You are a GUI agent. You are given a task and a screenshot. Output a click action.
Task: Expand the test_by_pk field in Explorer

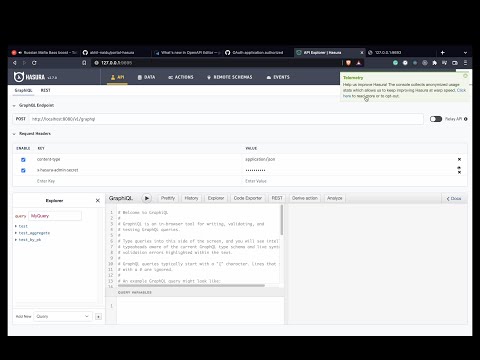[28, 240]
